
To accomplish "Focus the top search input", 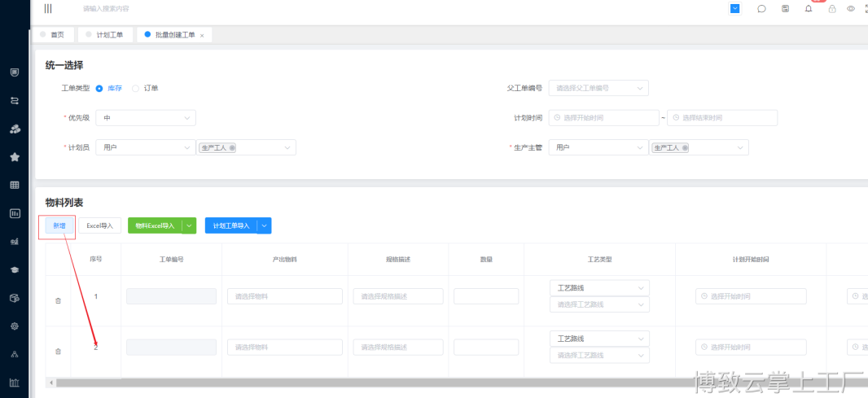I will [107, 9].
